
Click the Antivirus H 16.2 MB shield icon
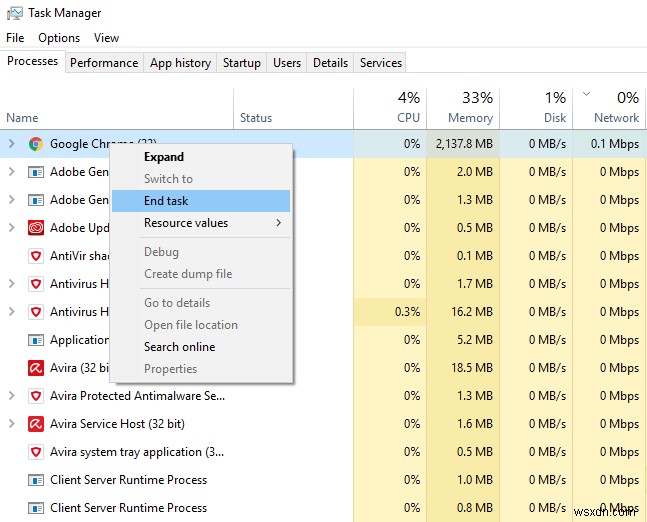point(36,312)
